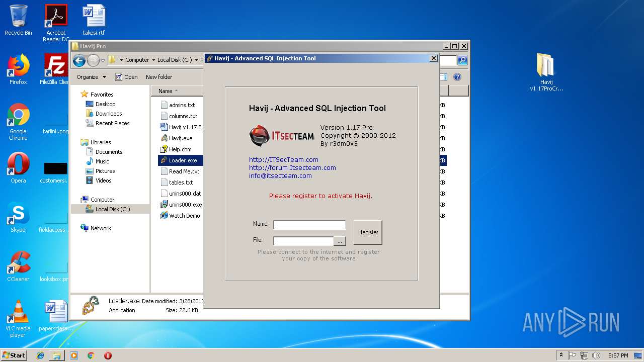Image resolution: width=644 pixels, height=362 pixels.
Task: Click the Explorer Back navigation button
Action: (x=79, y=61)
